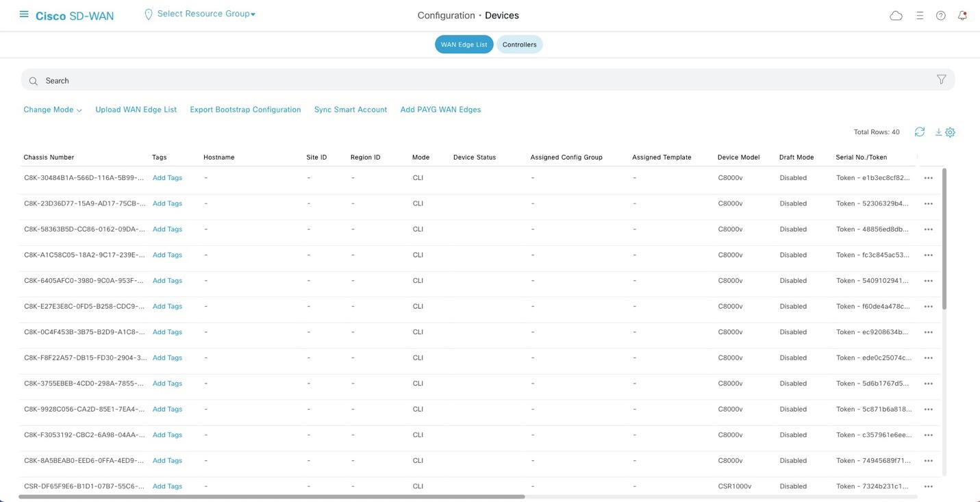This screenshot has height=502, width=980.
Task: Select chassis C8K-3755EBEB-4CD0-298A-7855 cell
Action: coord(84,384)
